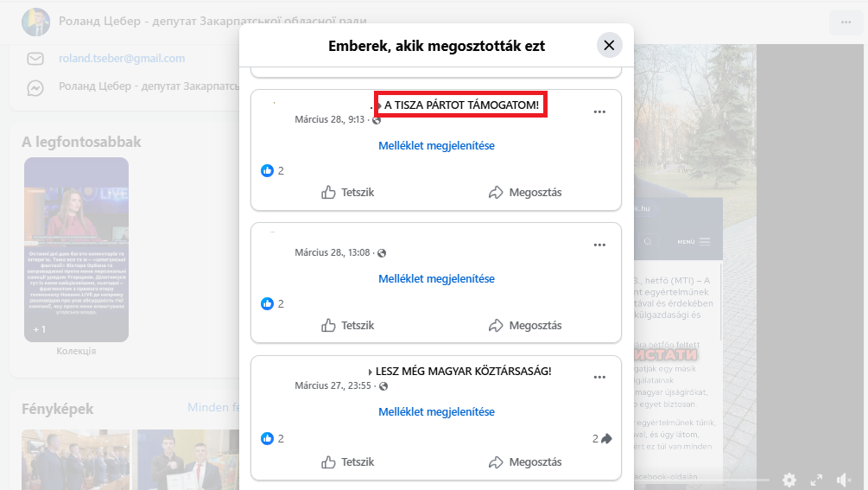Screen dimensions: 868x490
Task: Mute the video with the speaker icon
Action: pyautogui.click(x=844, y=480)
